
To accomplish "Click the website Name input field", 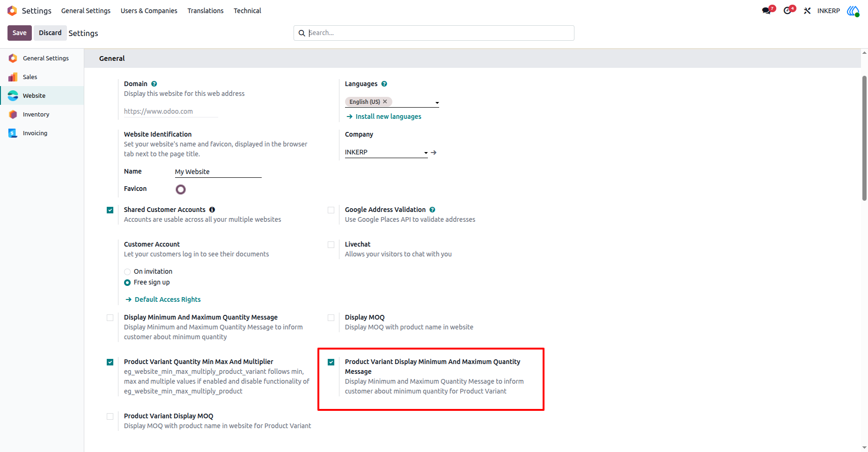I will coord(218,172).
